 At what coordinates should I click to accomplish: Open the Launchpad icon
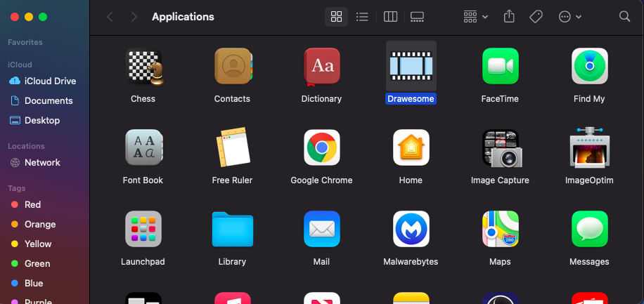click(x=143, y=228)
